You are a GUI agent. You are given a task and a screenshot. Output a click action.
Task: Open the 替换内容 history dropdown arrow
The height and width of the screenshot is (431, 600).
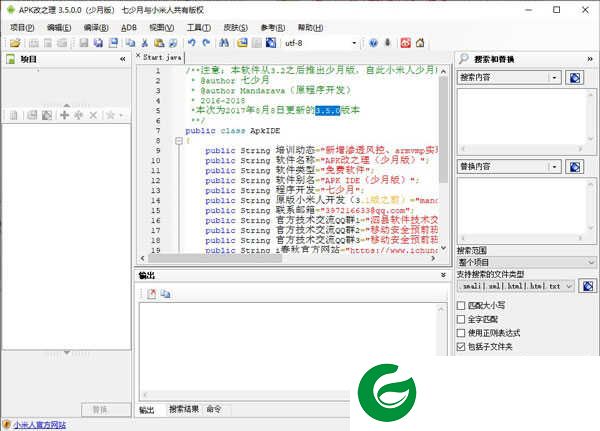click(x=554, y=167)
